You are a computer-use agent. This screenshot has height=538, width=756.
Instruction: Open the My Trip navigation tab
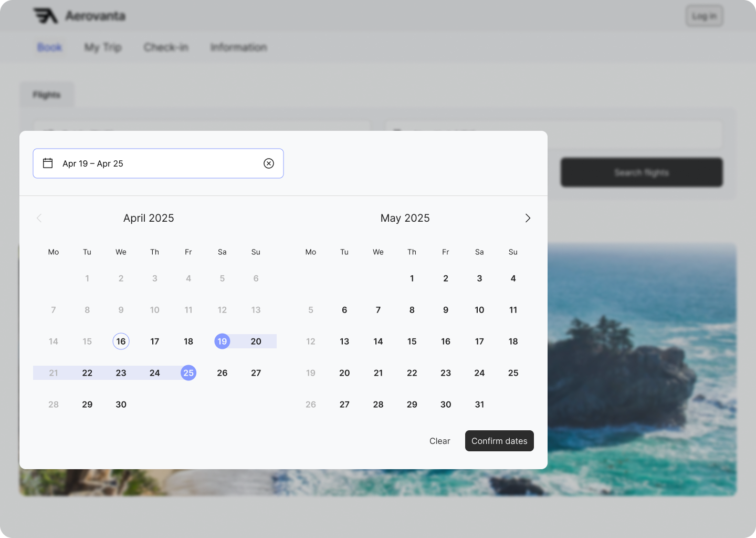click(x=103, y=47)
